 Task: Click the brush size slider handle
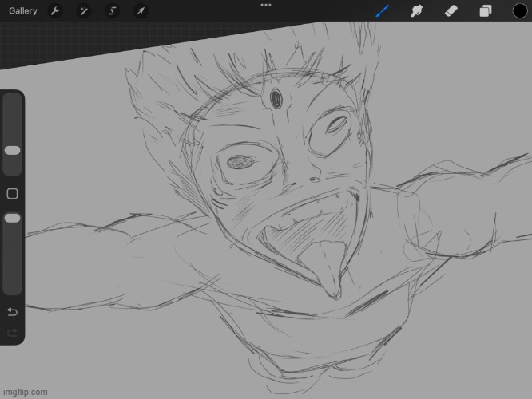pos(13,150)
